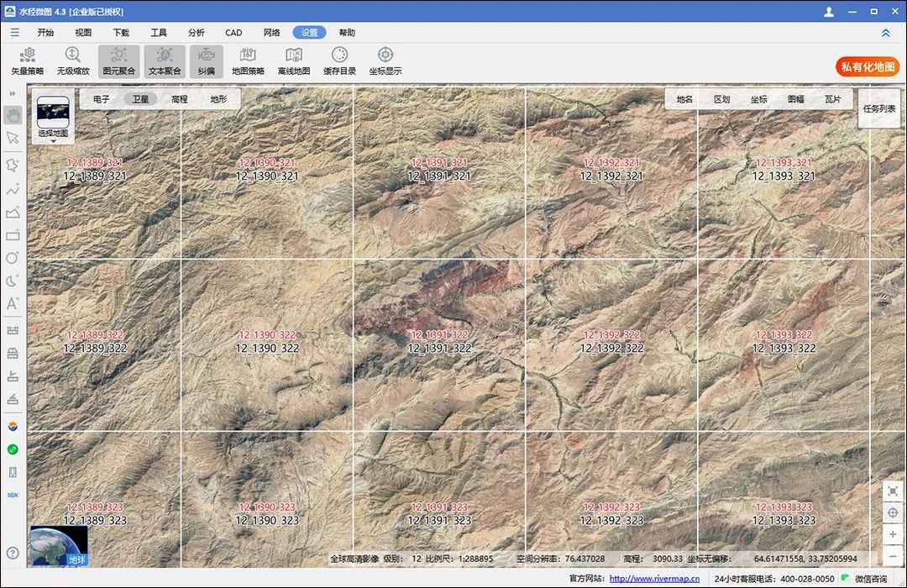Open the www.rivermap.cn website link
Viewport: 907px width, 588px height.
pos(654,578)
